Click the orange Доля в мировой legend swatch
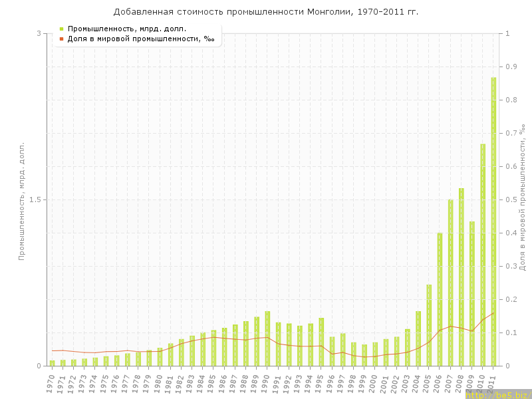The height and width of the screenshot is (399, 532). coord(61,39)
